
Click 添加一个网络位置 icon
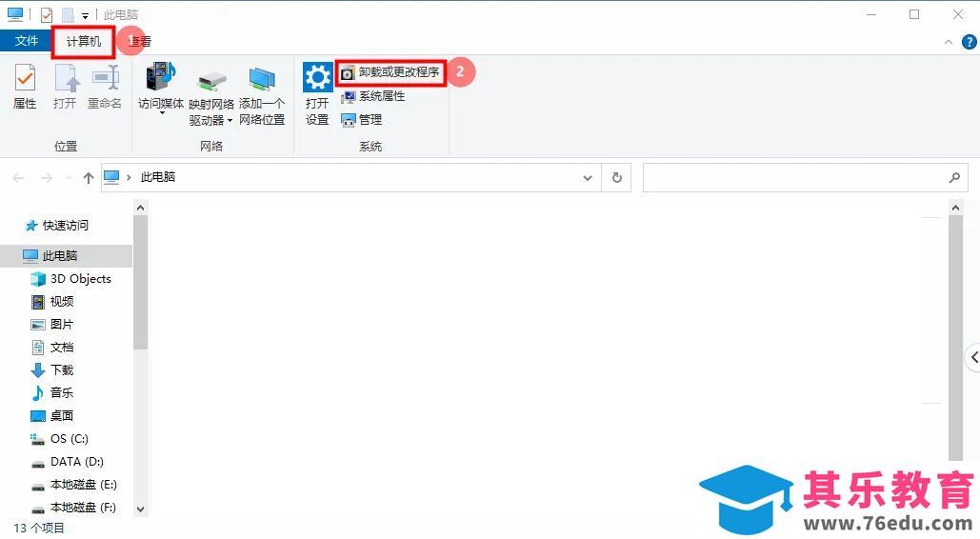point(262,79)
